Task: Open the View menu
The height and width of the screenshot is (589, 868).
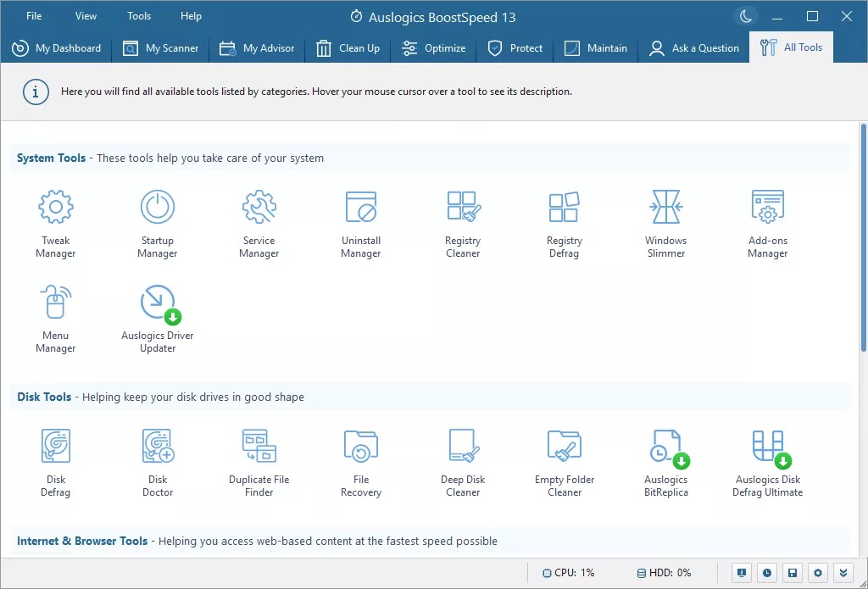Action: (86, 16)
